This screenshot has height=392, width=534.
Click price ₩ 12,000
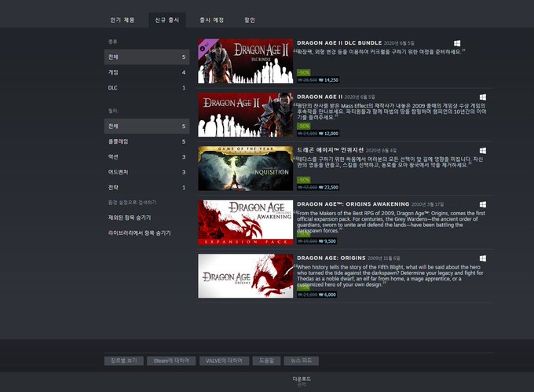pos(328,134)
